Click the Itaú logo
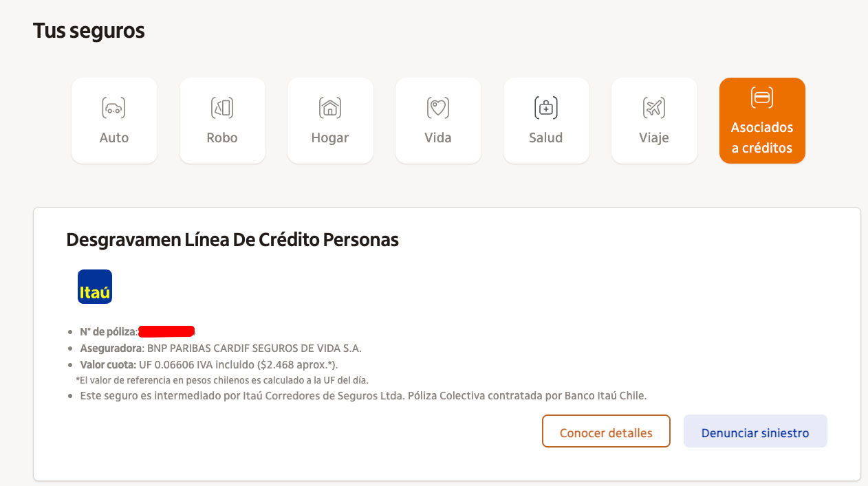Image resolution: width=868 pixels, height=486 pixels. [95, 287]
